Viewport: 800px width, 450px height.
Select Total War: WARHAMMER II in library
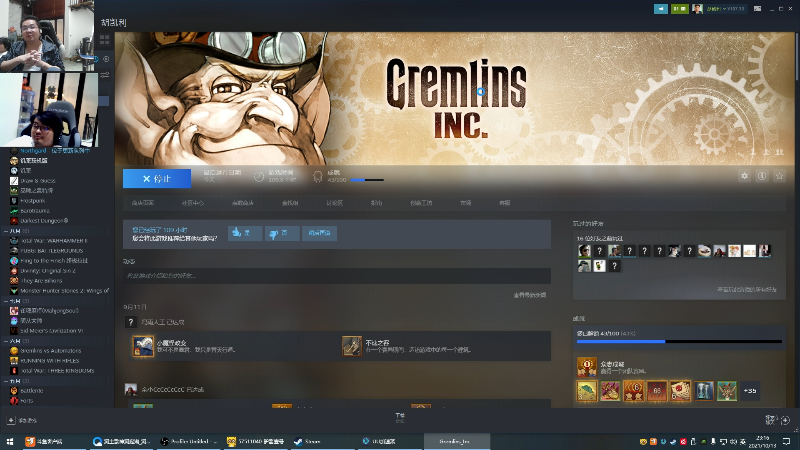[x=54, y=241]
